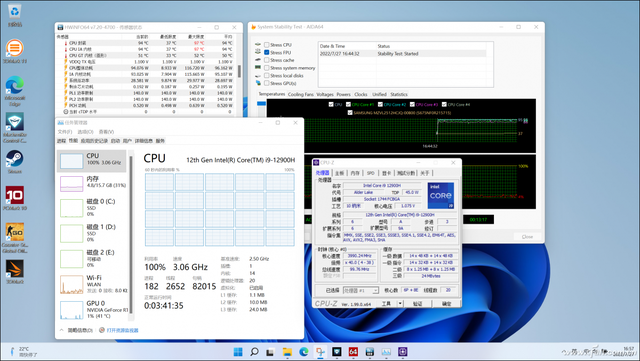Image resolution: width=640 pixels, height=361 pixels.
Task: Enable the Stress CPU checkbox in AIDA64
Action: tap(267, 45)
